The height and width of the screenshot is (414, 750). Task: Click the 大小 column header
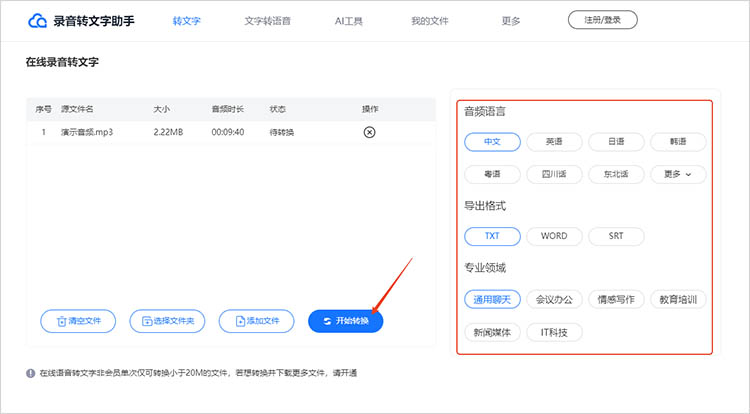click(x=162, y=109)
